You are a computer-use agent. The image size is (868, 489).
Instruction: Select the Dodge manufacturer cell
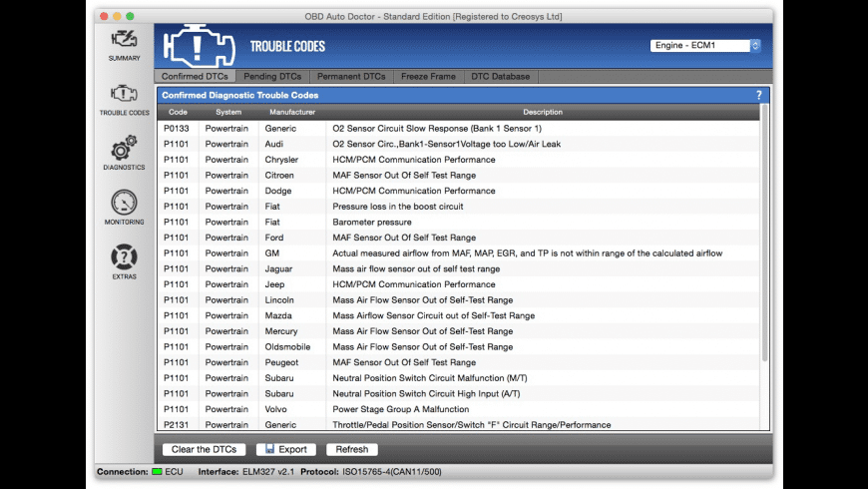pyautogui.click(x=278, y=191)
